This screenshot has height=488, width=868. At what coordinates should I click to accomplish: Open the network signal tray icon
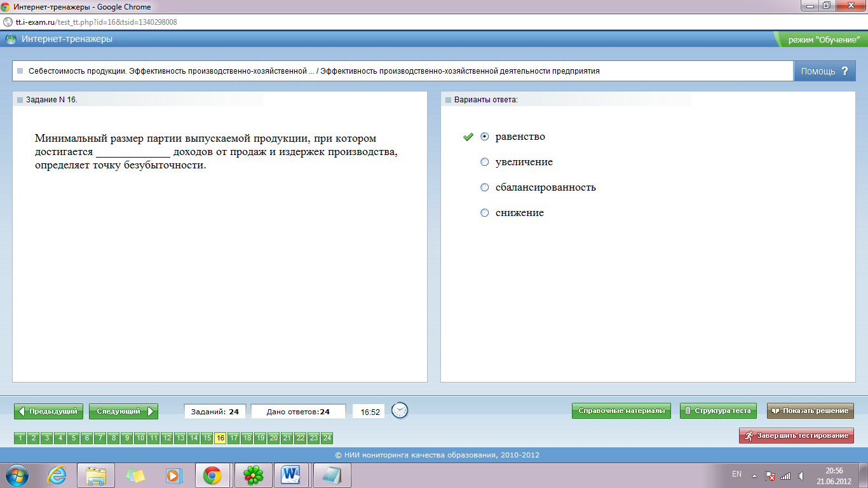(785, 475)
